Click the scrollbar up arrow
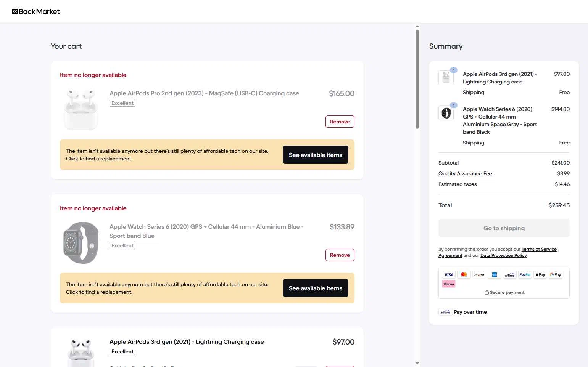The width and height of the screenshot is (588, 367). (x=417, y=26)
